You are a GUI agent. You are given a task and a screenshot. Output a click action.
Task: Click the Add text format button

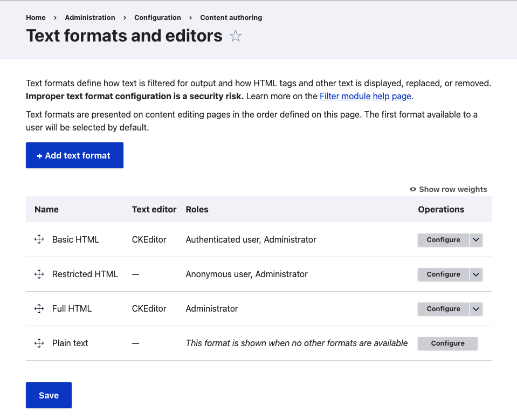pyautogui.click(x=74, y=155)
